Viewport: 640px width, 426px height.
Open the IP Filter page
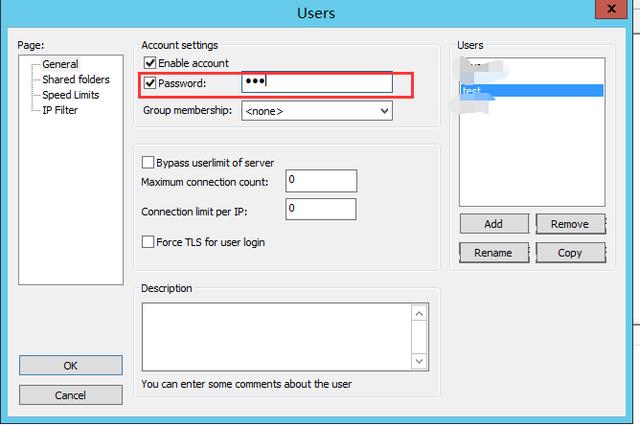tap(59, 110)
